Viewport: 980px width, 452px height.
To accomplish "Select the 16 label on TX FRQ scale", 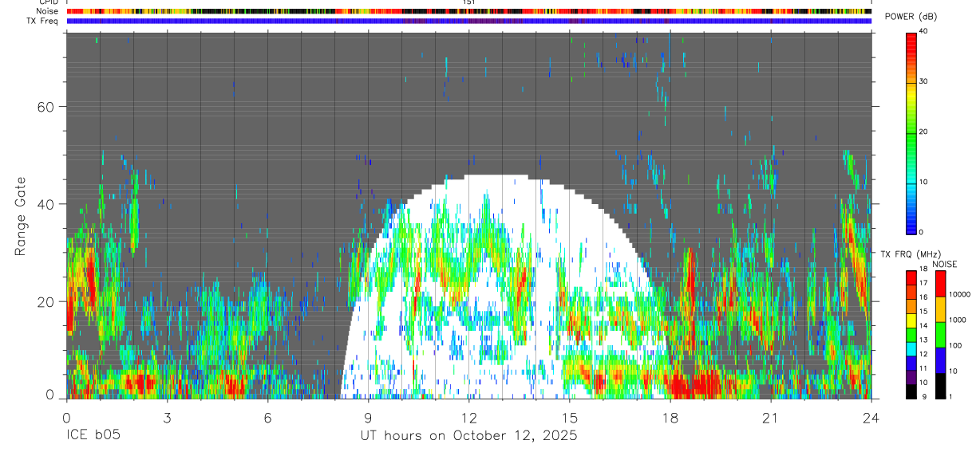I will point(923,297).
